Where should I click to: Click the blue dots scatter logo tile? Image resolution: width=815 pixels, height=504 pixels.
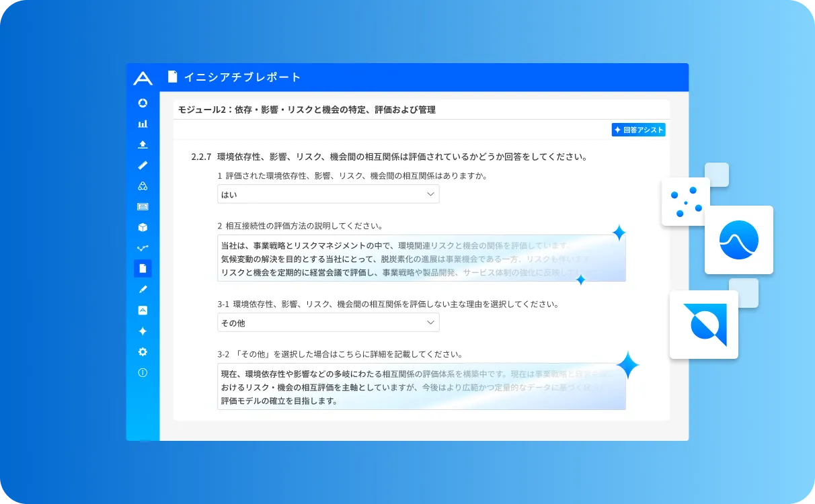685,202
